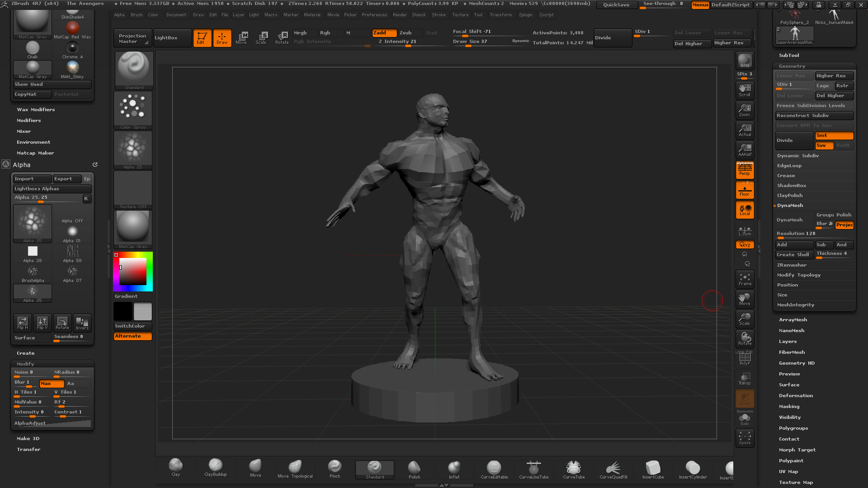Image resolution: width=868 pixels, height=488 pixels.
Task: Expand the Dynamic Subdiv section
Action: tap(798, 156)
